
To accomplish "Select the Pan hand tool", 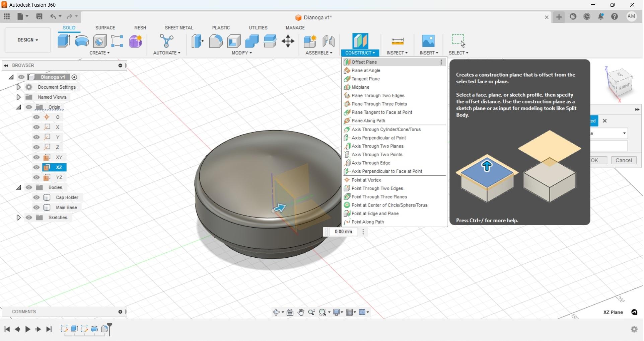I will click(301, 312).
